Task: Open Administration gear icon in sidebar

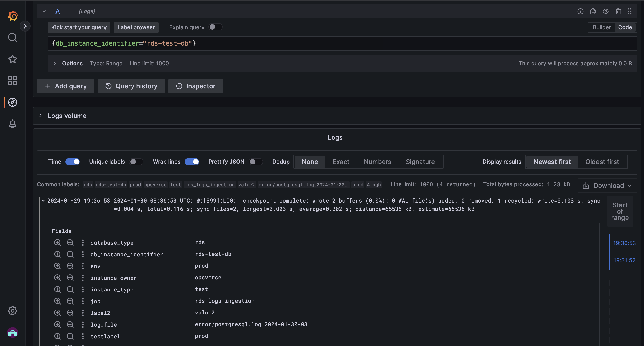Action: (13, 311)
